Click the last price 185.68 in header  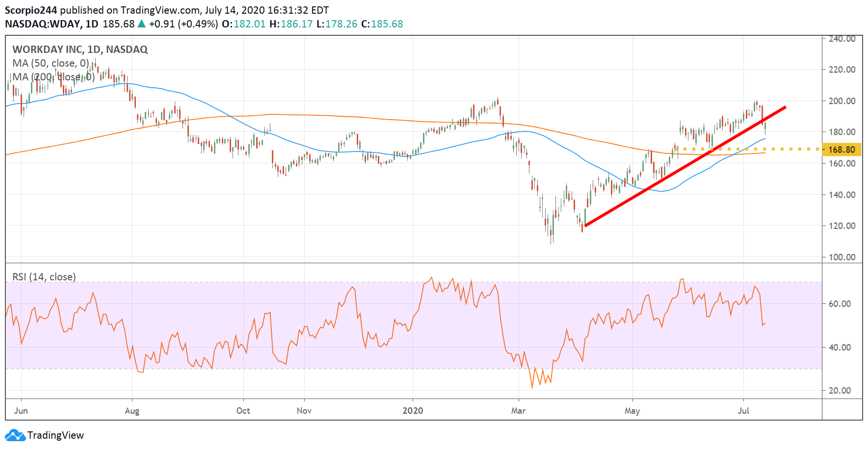(x=118, y=24)
